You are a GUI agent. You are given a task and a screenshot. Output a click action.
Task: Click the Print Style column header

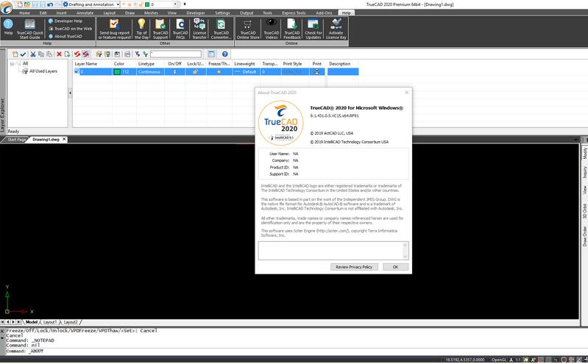[x=295, y=64]
